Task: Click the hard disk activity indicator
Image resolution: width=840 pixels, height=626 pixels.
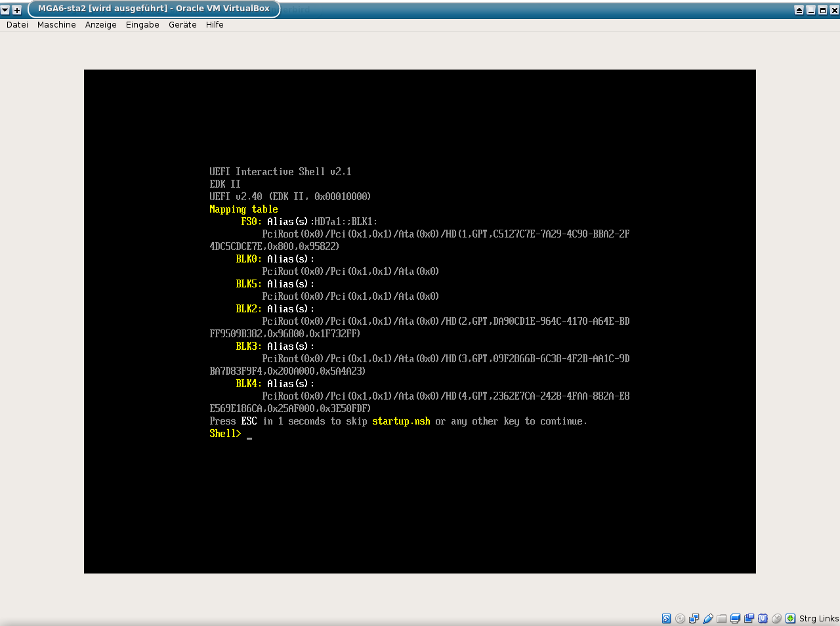Action: (x=666, y=618)
